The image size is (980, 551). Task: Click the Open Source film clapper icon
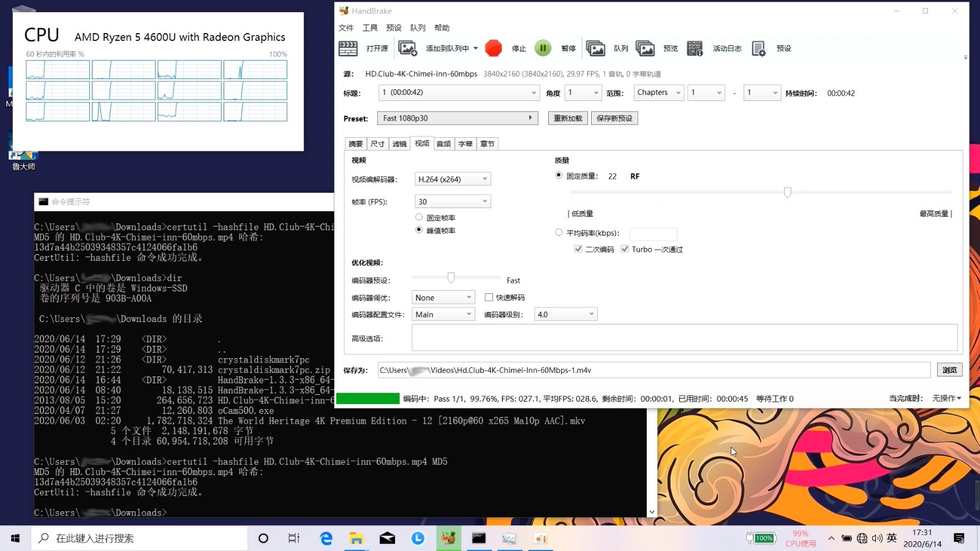tap(348, 48)
